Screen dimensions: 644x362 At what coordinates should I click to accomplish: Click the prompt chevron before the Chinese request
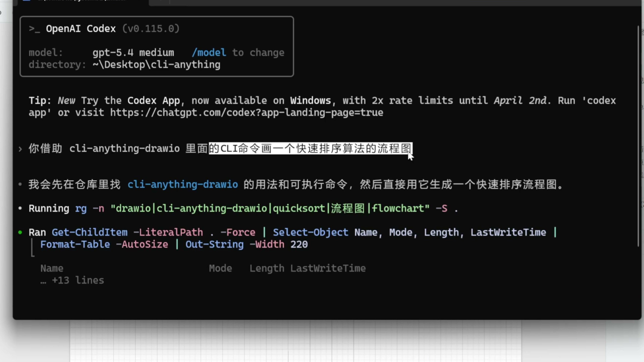[x=20, y=149]
